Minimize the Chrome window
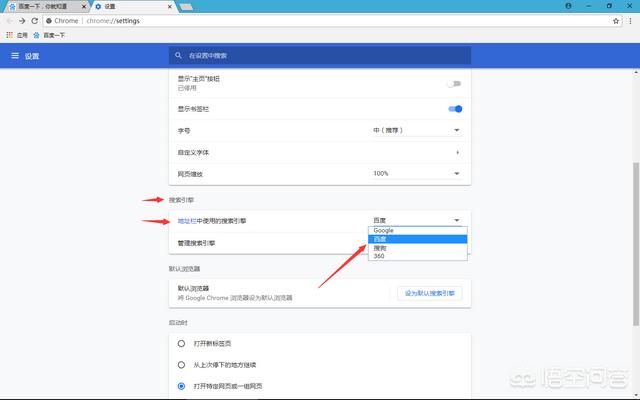This screenshot has height=400, width=640. pyautogui.click(x=589, y=6)
